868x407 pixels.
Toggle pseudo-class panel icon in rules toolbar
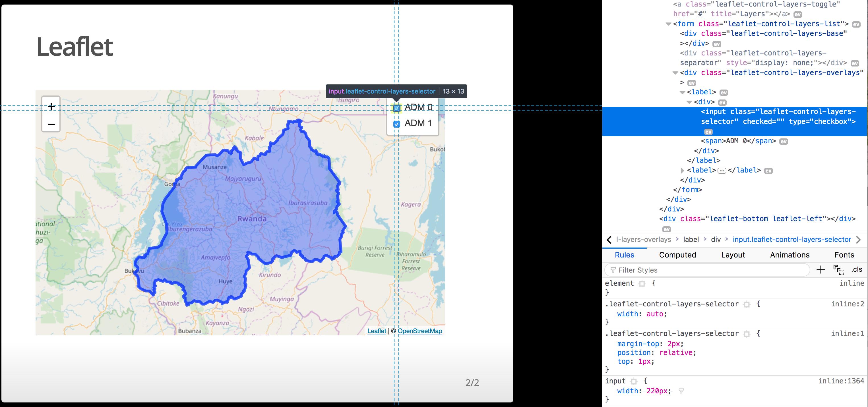coord(838,270)
